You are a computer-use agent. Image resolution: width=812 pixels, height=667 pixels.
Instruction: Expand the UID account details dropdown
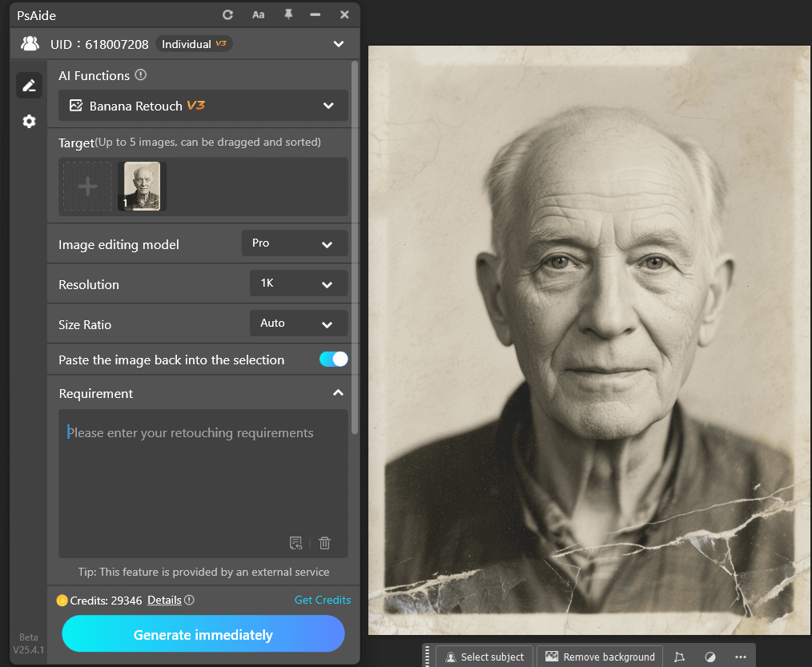point(338,44)
